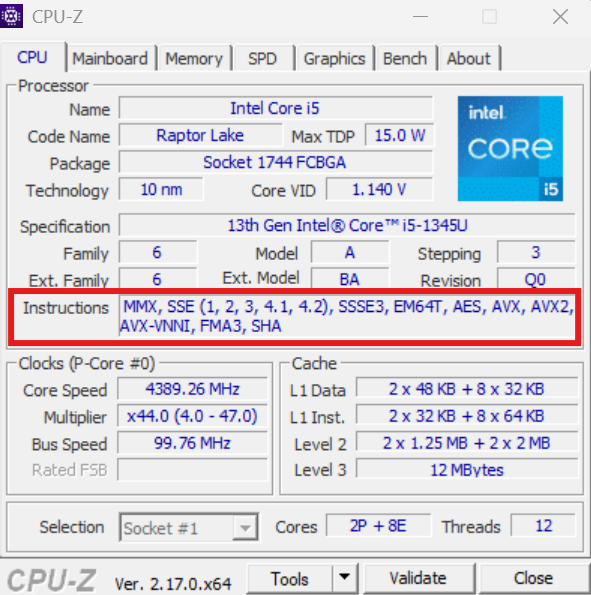Open the Socket #1 selection dropdown

pos(189,527)
